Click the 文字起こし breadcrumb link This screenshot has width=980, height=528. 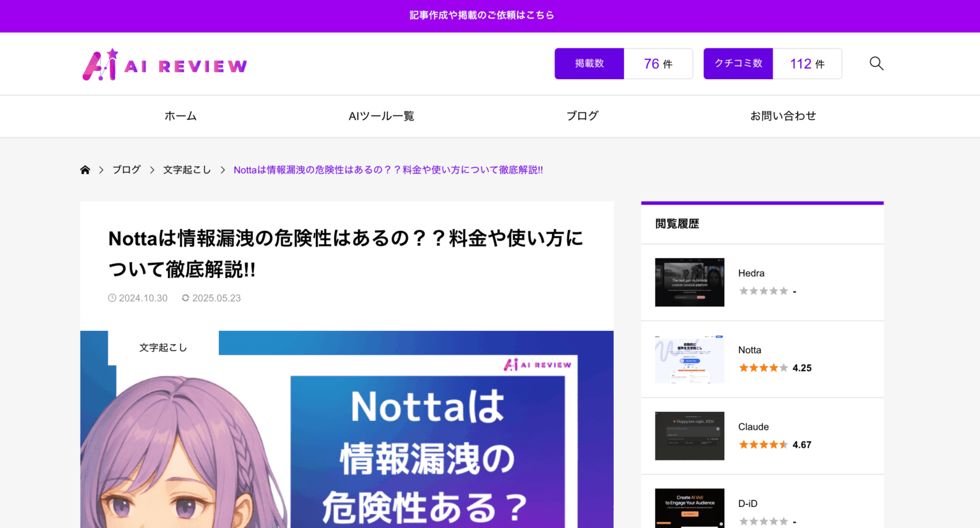186,169
